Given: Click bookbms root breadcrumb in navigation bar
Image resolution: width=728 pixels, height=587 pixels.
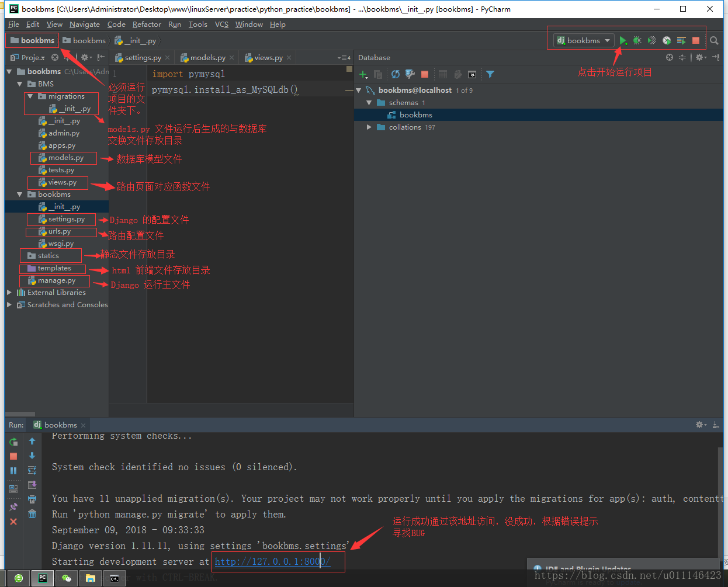Looking at the screenshot, I should (x=33, y=40).
